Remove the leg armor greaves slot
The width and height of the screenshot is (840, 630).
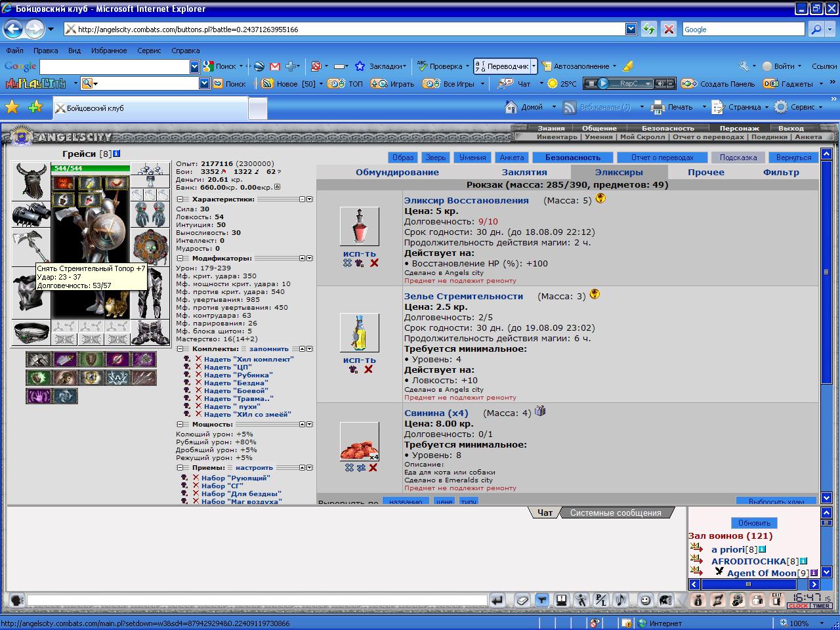[150, 293]
